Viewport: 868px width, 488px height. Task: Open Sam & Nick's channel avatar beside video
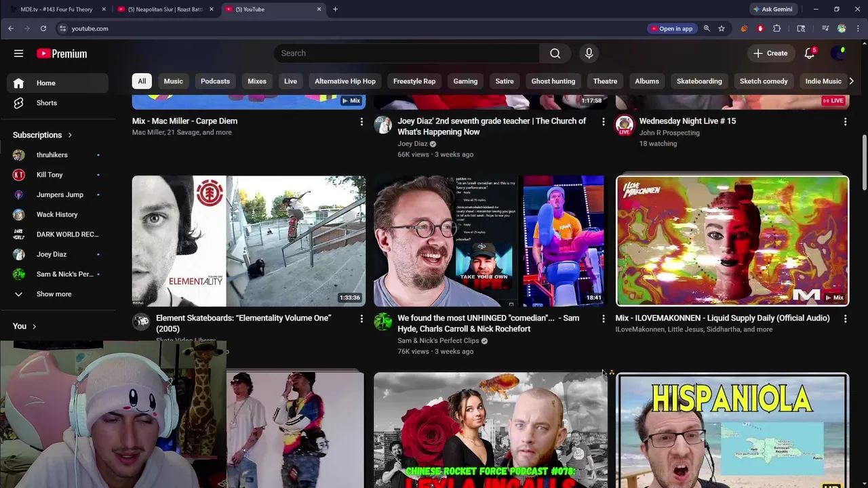point(383,321)
